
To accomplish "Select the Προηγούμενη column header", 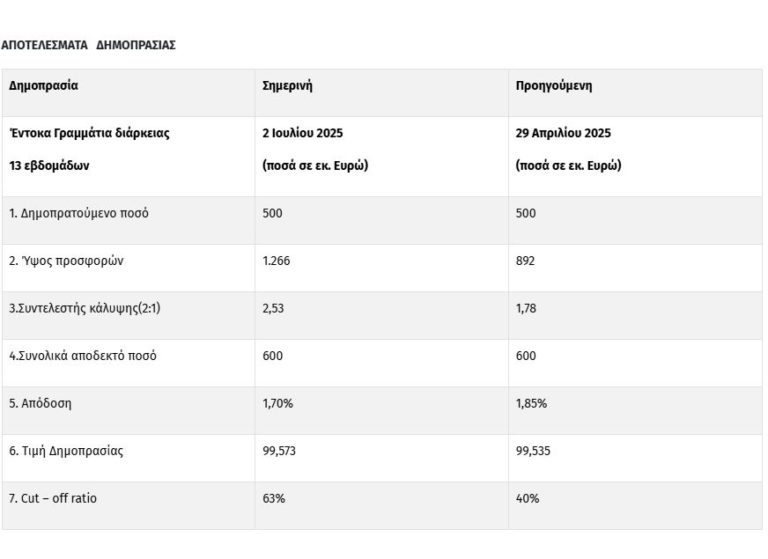I will [x=554, y=86].
